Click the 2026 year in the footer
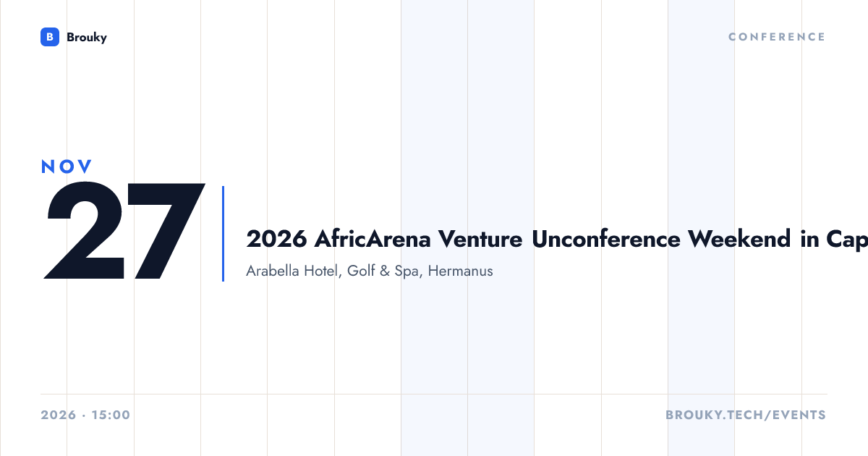This screenshot has height=456, width=868. point(59,415)
